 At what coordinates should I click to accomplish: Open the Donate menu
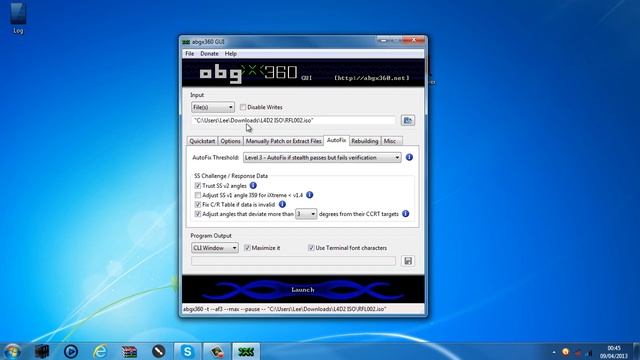coord(209,53)
